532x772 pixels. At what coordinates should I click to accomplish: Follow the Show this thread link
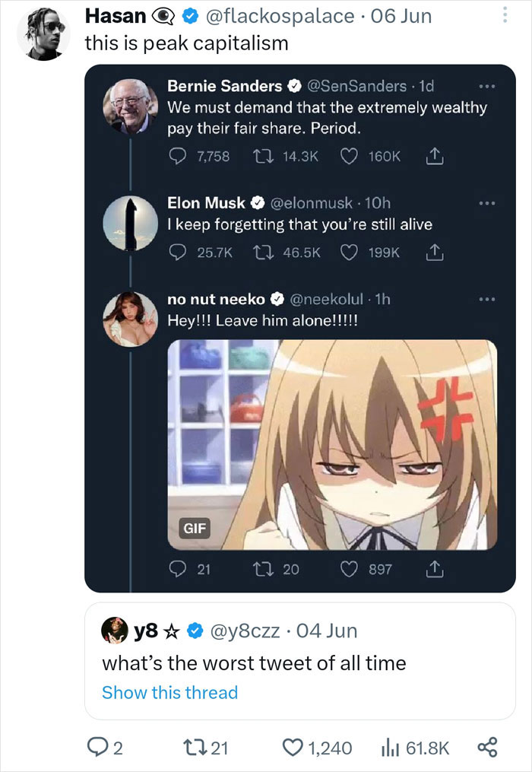click(171, 692)
